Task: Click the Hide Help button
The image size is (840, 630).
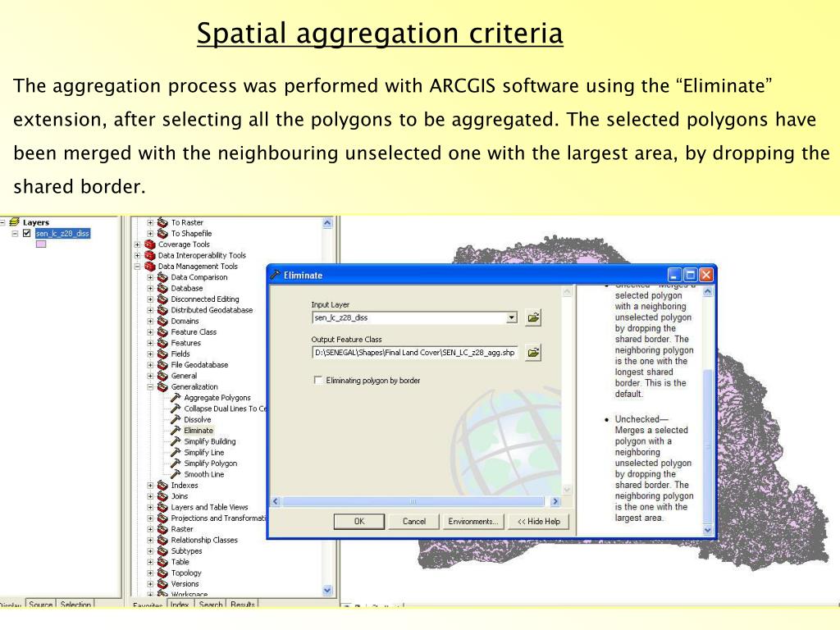Action: tap(538, 521)
